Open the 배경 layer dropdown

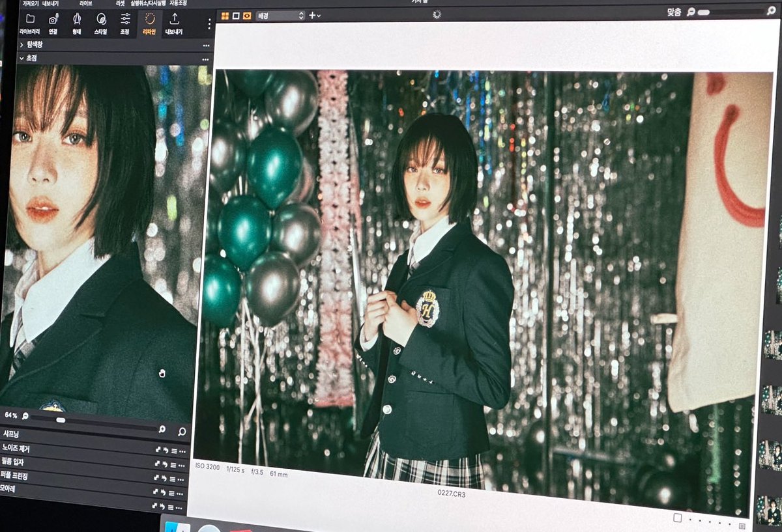coord(280,15)
